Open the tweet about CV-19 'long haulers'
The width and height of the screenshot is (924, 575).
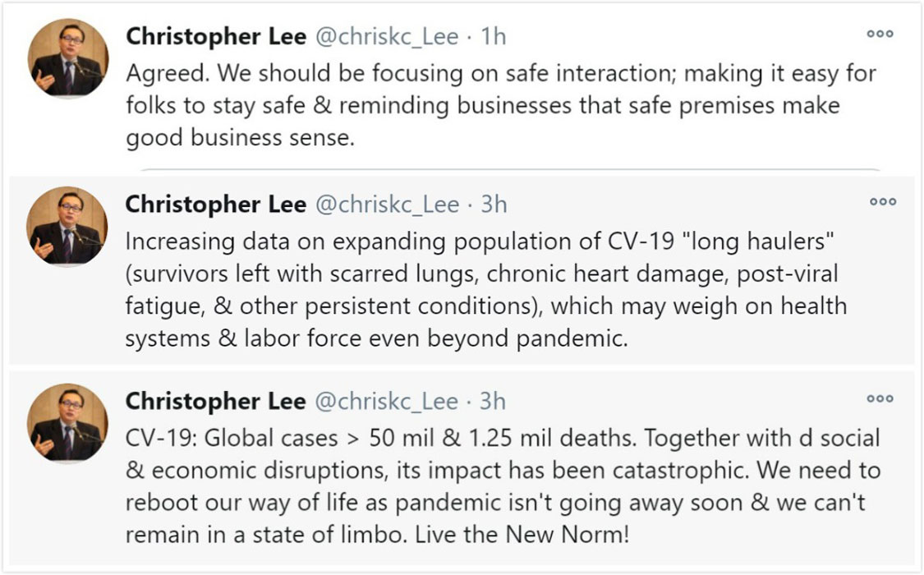pyautogui.click(x=486, y=290)
